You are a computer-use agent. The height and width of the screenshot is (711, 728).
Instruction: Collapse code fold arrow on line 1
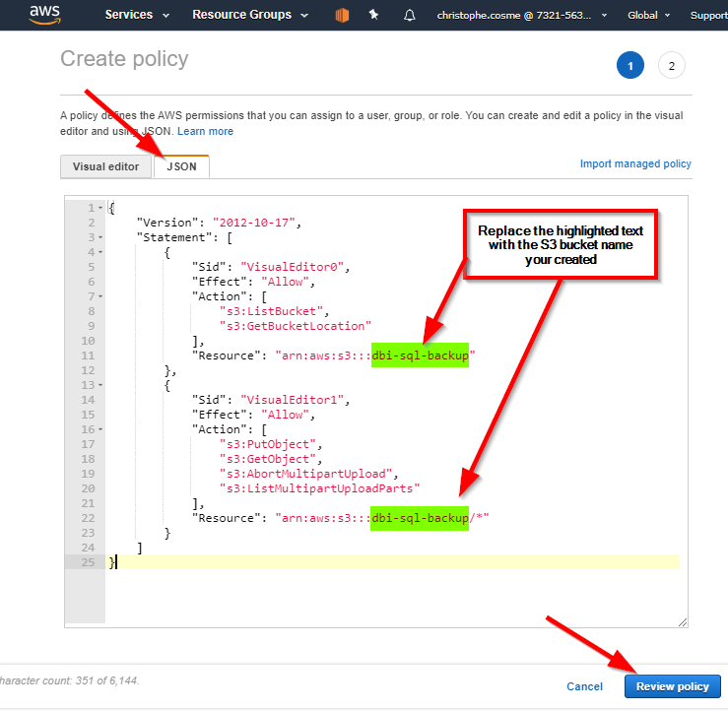tap(100, 208)
